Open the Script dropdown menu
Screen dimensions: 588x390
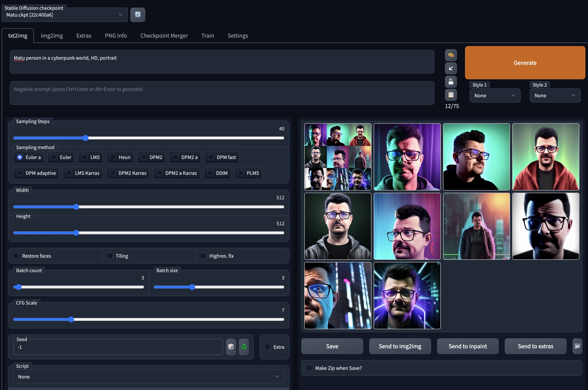tap(148, 377)
